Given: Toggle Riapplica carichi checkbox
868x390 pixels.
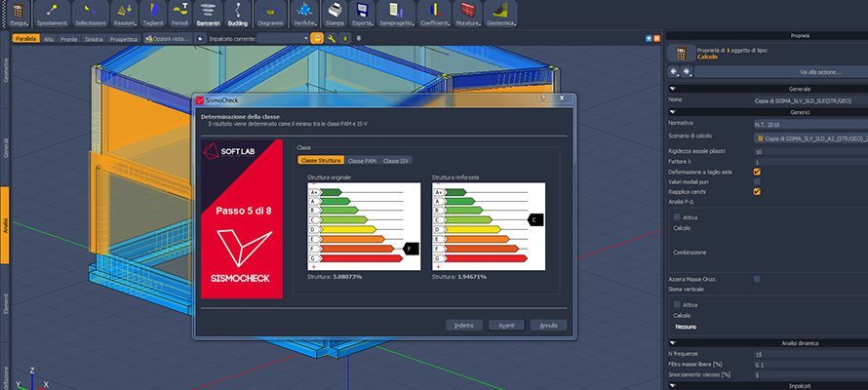Looking at the screenshot, I should (757, 191).
